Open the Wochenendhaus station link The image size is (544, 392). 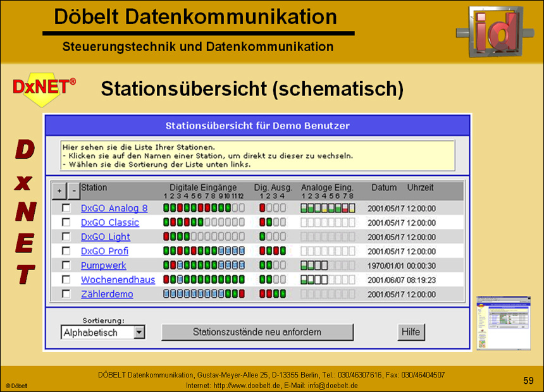[x=118, y=278]
